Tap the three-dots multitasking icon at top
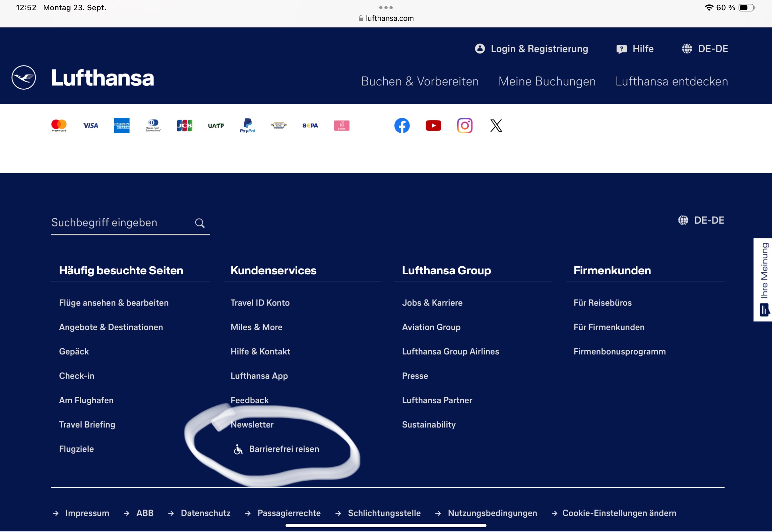 tap(386, 8)
